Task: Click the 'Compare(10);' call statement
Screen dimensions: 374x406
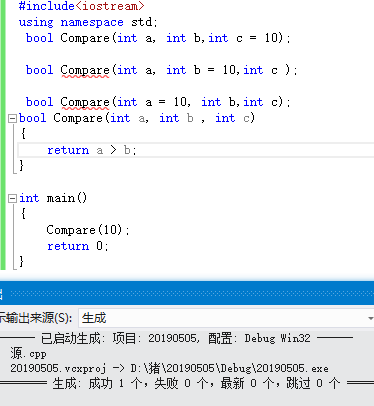Action: point(88,230)
